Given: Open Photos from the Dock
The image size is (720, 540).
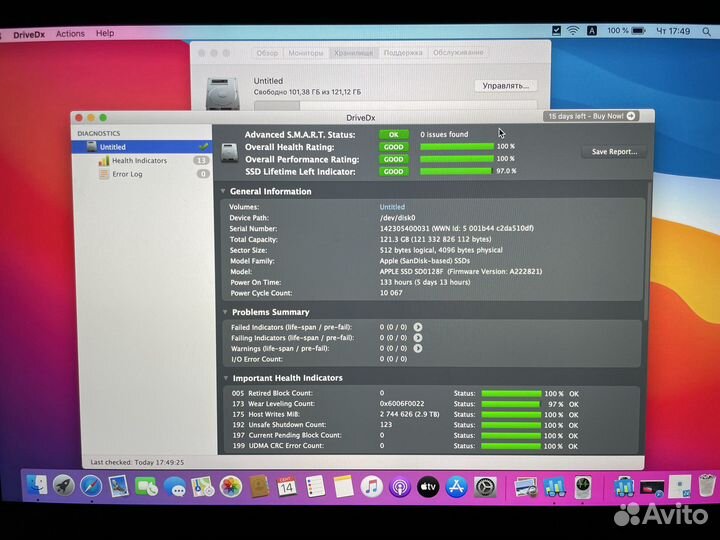Looking at the screenshot, I should pos(231,487).
